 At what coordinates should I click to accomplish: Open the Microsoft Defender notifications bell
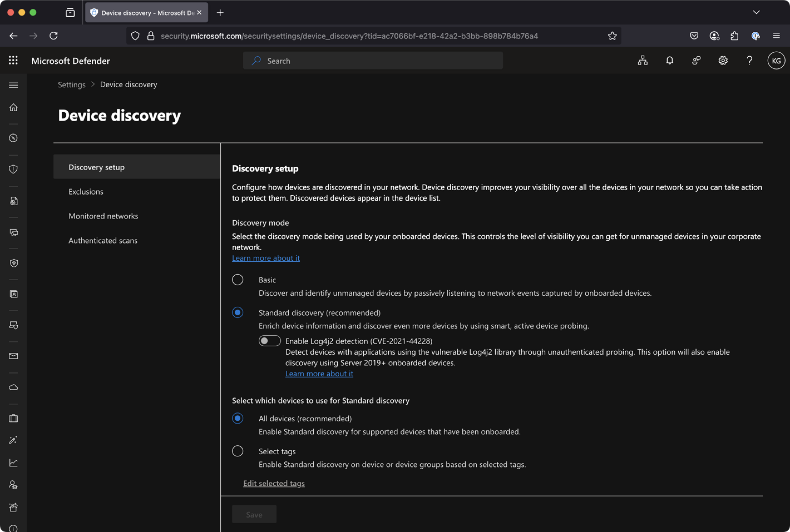(669, 60)
